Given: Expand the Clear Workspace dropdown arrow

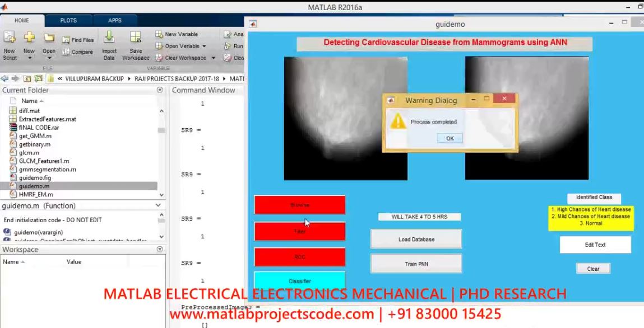Looking at the screenshot, I should pos(213,58).
